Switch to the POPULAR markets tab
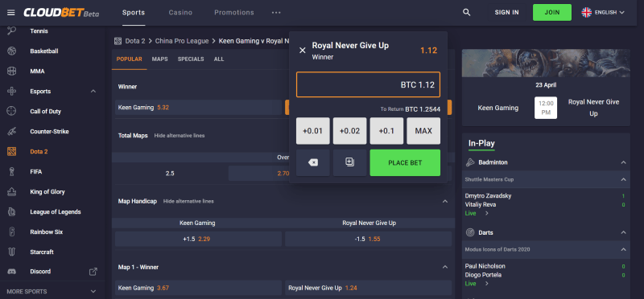644x299 pixels. (x=130, y=59)
